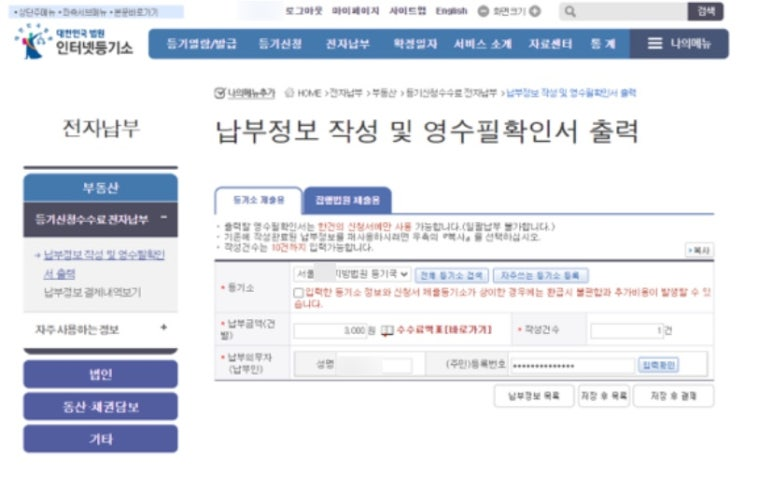Image resolution: width=773 pixels, height=487 pixels.
Task: Click the 부동산 sidebar category
Action: [x=101, y=188]
